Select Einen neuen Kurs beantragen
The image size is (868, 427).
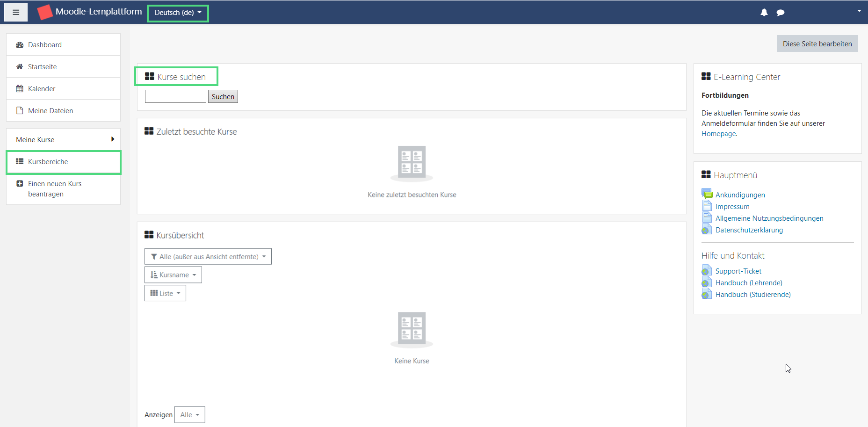[63, 189]
